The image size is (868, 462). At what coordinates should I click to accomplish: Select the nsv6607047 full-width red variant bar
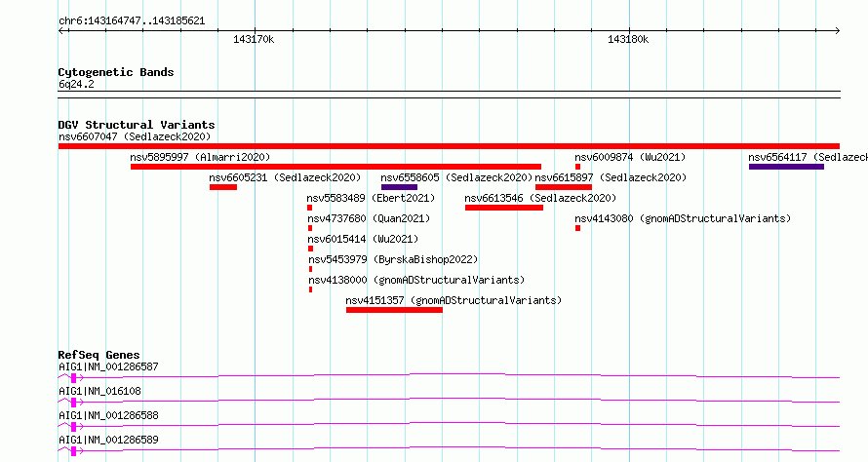click(449, 146)
